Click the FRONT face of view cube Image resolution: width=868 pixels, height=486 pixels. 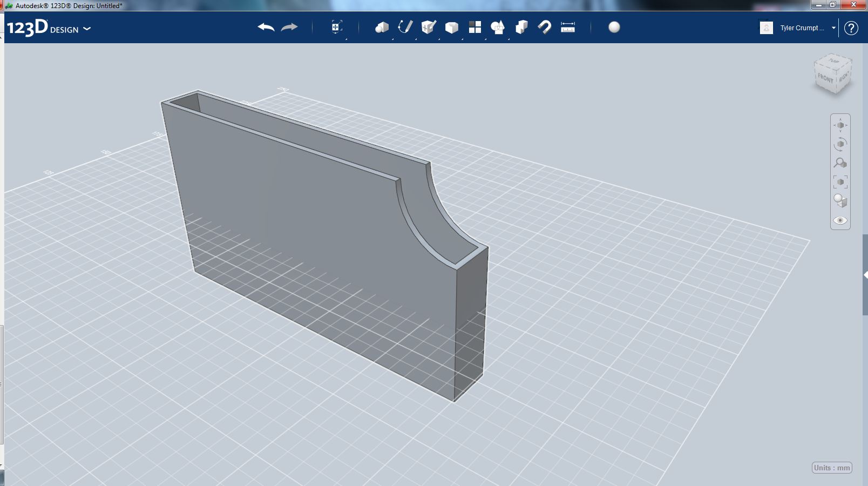(825, 78)
